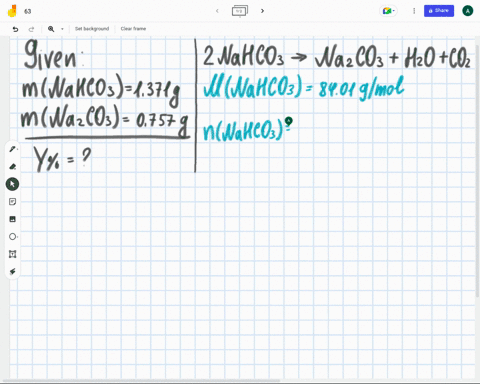The image size is (480, 384).
Task: Undo the last action
Action: pos(15,29)
